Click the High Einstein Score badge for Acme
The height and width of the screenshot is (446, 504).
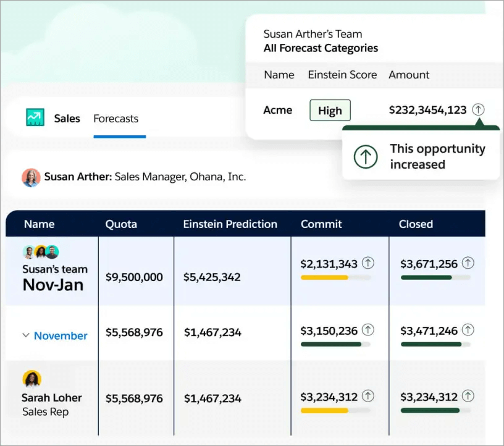click(x=330, y=110)
